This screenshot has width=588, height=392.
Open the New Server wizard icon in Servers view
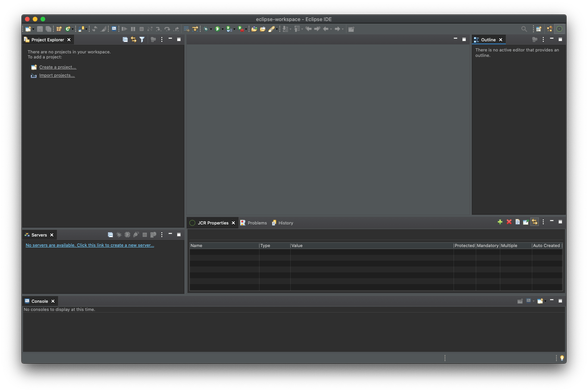153,235
